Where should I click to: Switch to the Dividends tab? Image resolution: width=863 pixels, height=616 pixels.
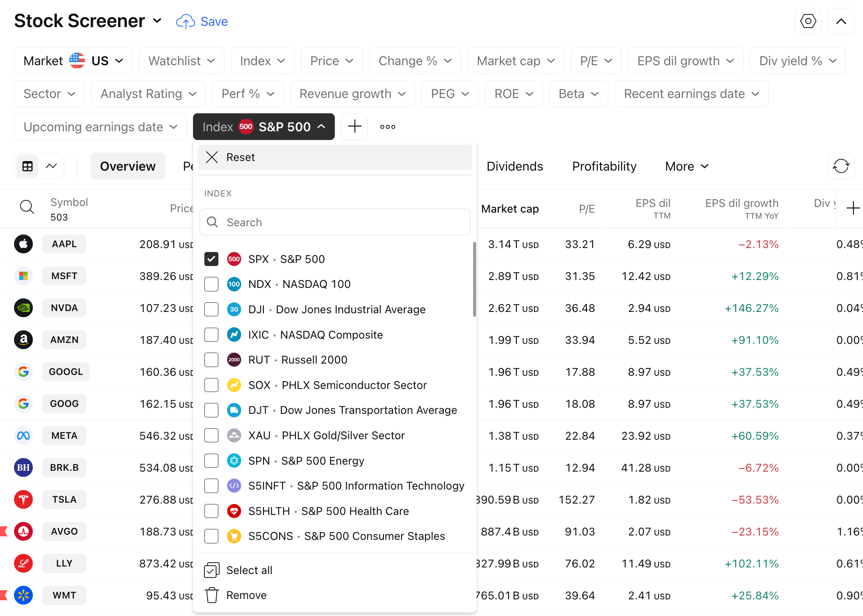pos(515,166)
